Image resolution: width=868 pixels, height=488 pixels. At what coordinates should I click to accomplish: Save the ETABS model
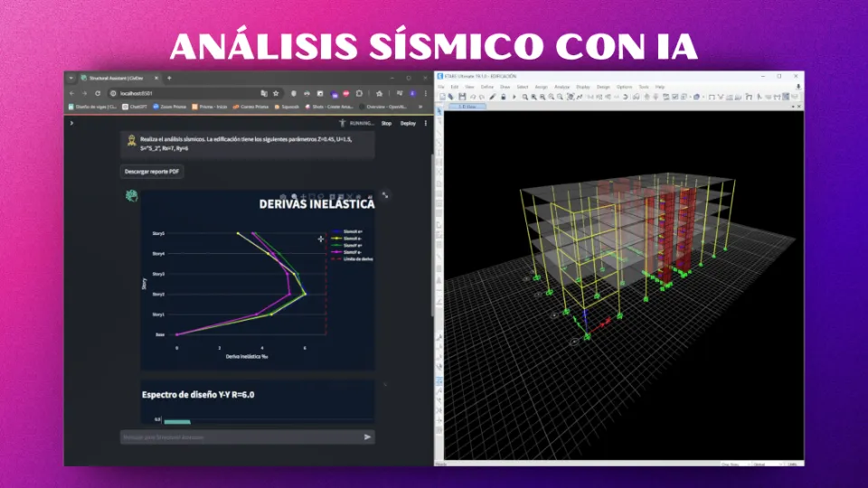click(462, 97)
